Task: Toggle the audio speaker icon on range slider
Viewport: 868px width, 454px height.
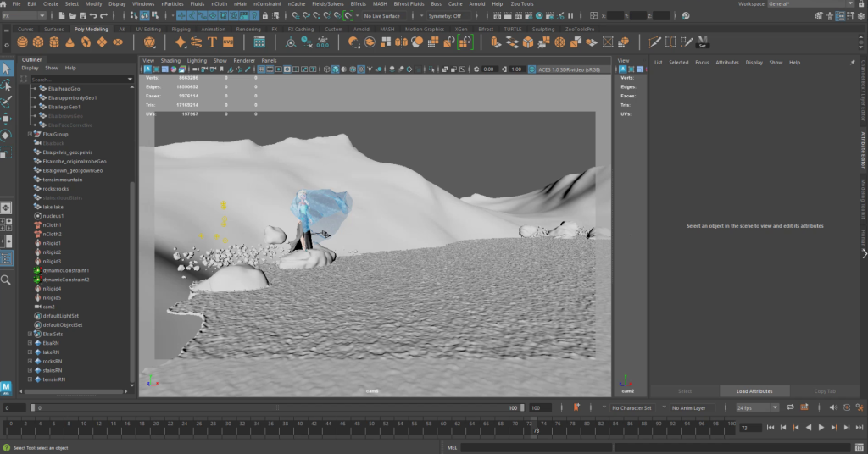Action: (x=833, y=407)
